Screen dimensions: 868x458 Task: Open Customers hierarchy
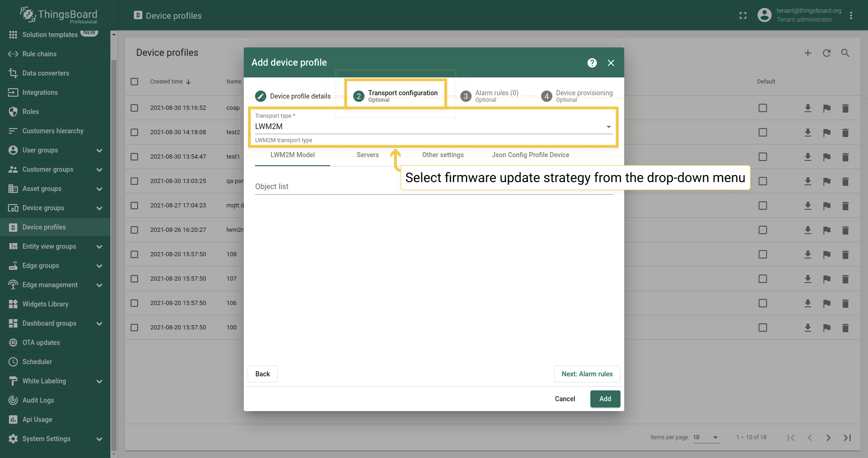click(x=55, y=131)
